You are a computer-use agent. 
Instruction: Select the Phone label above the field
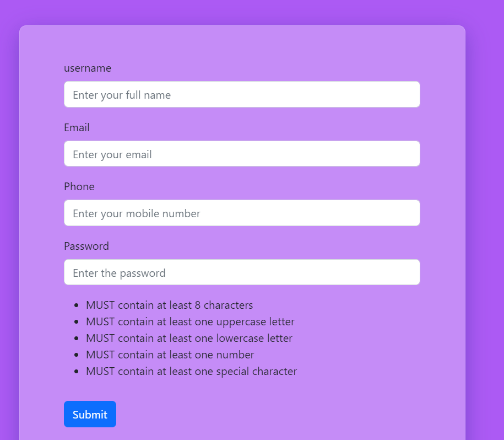click(x=79, y=186)
